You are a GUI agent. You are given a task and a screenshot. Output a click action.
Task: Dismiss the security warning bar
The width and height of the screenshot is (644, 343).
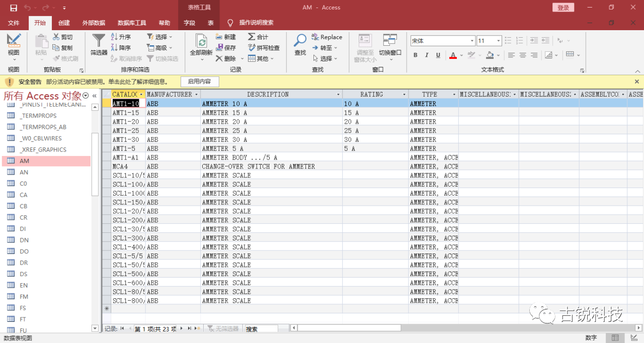[637, 81]
